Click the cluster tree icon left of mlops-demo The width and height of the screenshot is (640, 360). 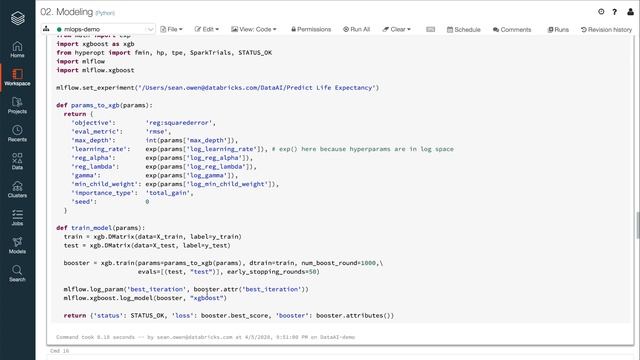pos(46,29)
